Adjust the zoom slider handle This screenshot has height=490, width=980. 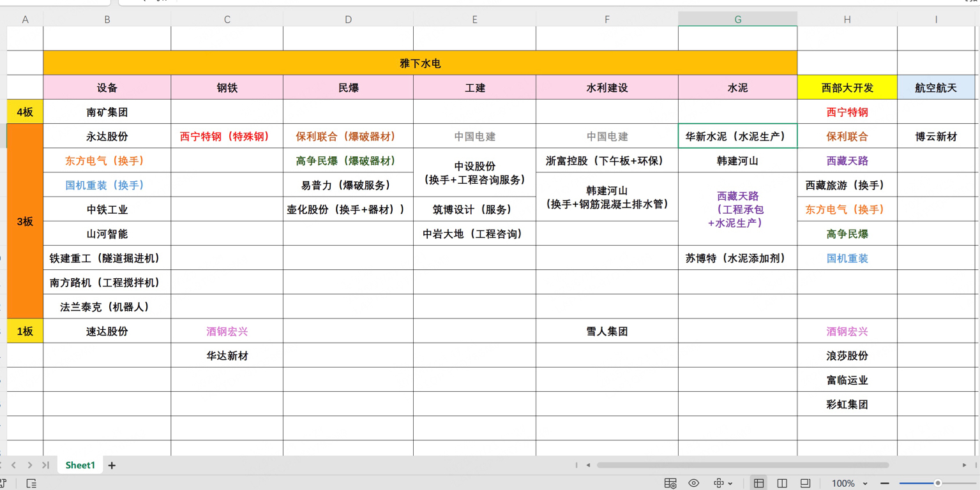(x=938, y=484)
